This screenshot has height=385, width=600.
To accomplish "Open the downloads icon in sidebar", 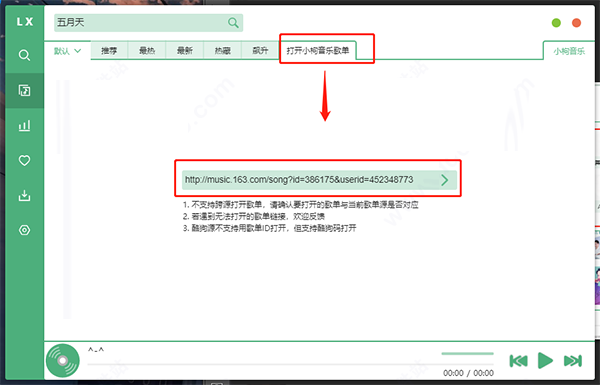I will tap(24, 196).
